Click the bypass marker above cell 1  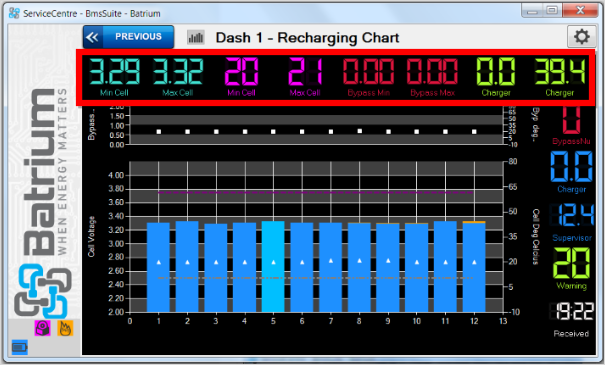pyautogui.click(x=159, y=132)
